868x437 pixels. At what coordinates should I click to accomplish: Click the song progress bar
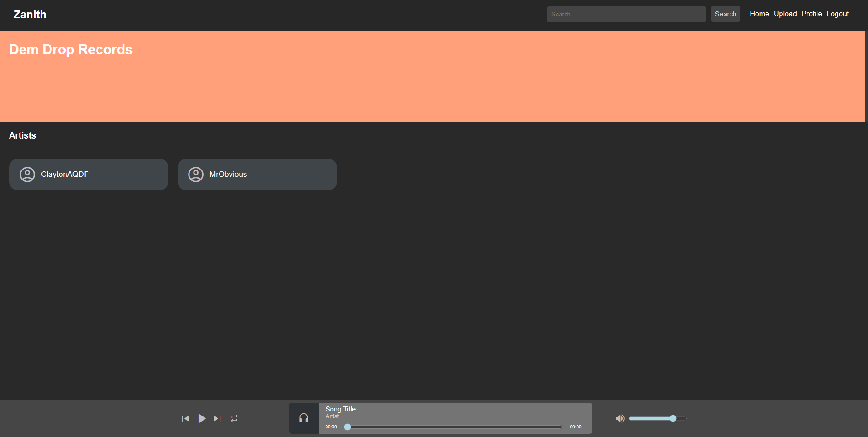tap(453, 427)
